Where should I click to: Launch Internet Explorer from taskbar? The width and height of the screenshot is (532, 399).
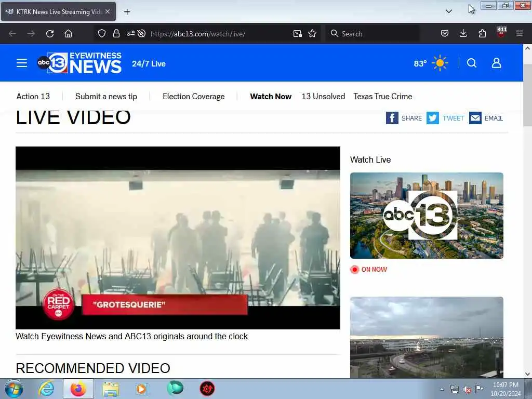pos(46,389)
